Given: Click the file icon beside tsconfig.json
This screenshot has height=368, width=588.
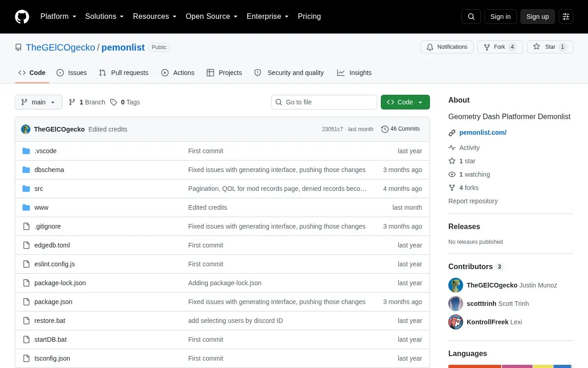Looking at the screenshot, I should (x=26, y=358).
